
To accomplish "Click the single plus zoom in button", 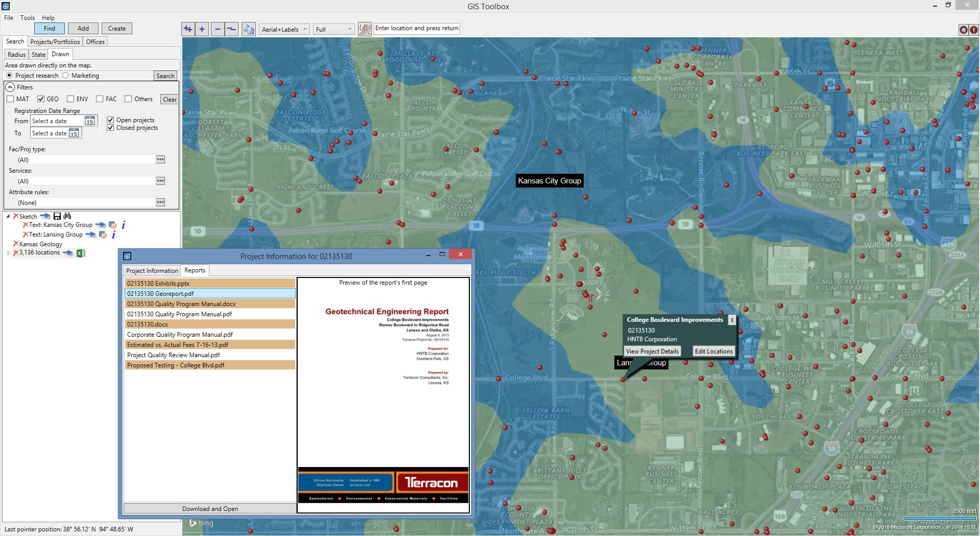I will pos(202,29).
